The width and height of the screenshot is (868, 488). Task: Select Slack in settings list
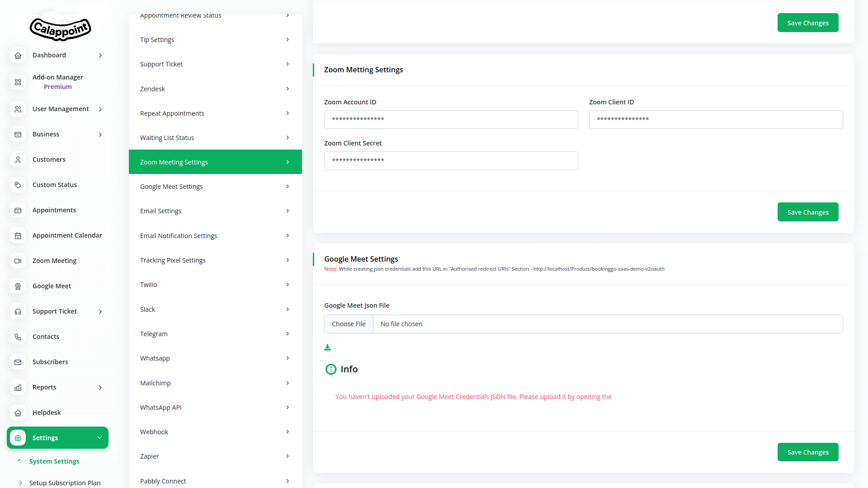215,310
